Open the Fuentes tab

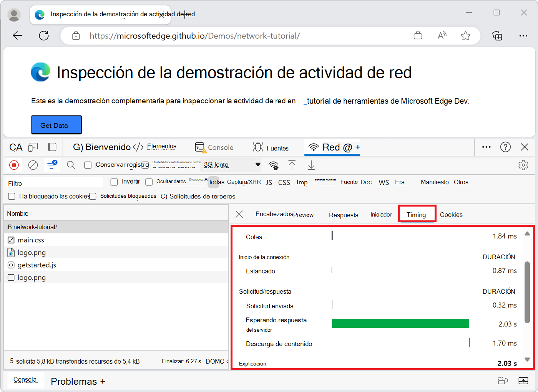[x=271, y=148]
